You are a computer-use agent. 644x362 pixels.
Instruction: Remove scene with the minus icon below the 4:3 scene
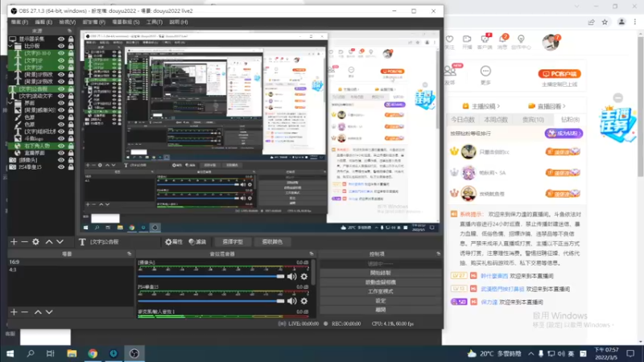pyautogui.click(x=25, y=312)
